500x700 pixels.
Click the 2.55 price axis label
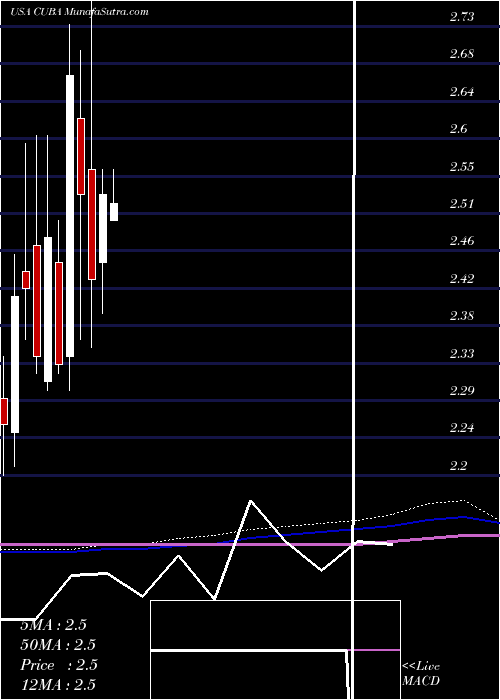click(462, 167)
